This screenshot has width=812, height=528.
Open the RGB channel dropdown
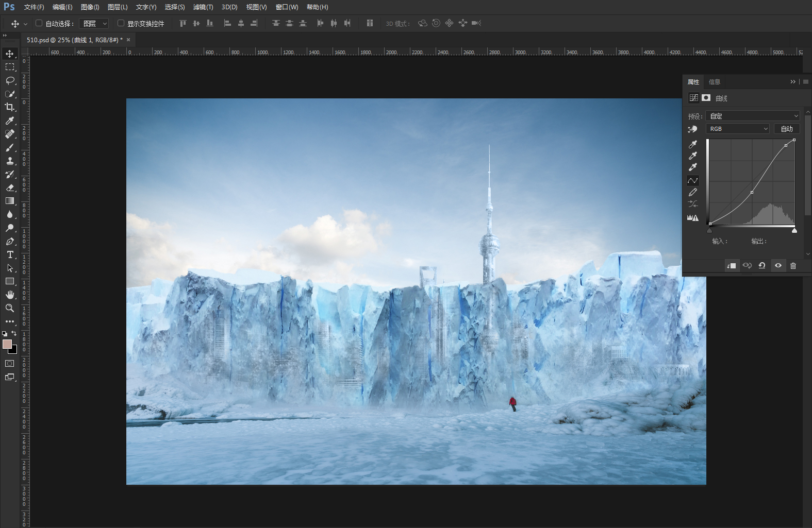point(738,129)
